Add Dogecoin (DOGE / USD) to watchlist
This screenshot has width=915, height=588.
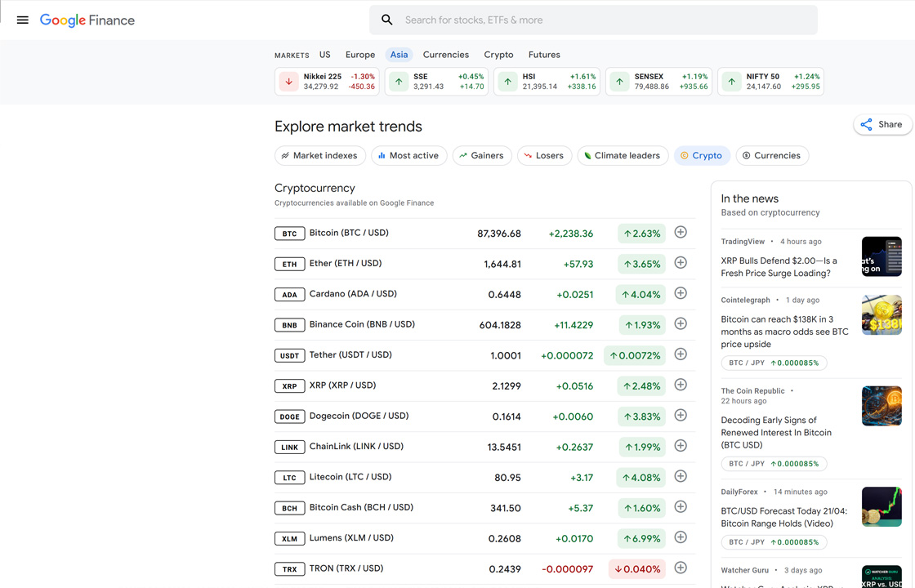point(681,415)
